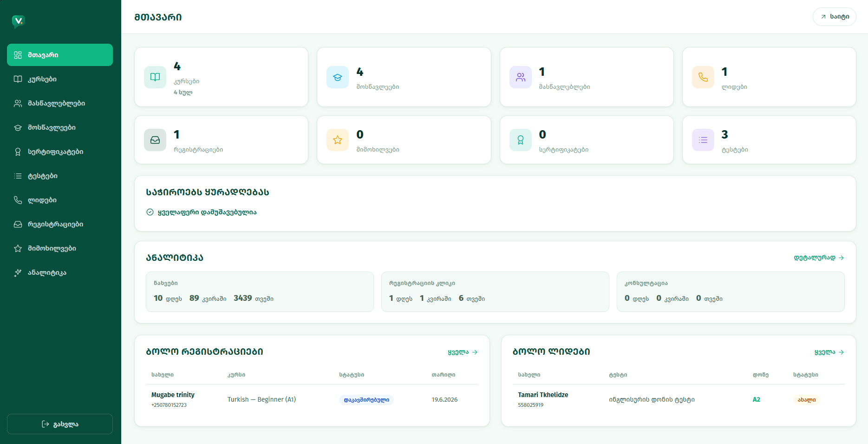868x444 pixels.
Task: Click the dashboard grid icon beside მთავარი
Action: click(x=18, y=55)
